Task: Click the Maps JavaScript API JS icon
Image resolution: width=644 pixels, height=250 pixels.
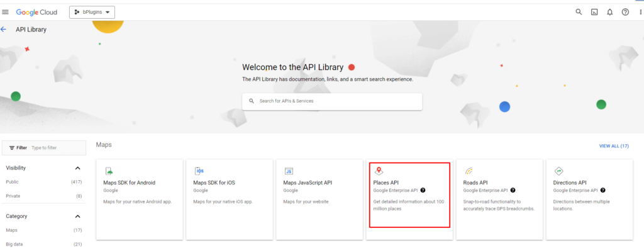Action: click(289, 171)
